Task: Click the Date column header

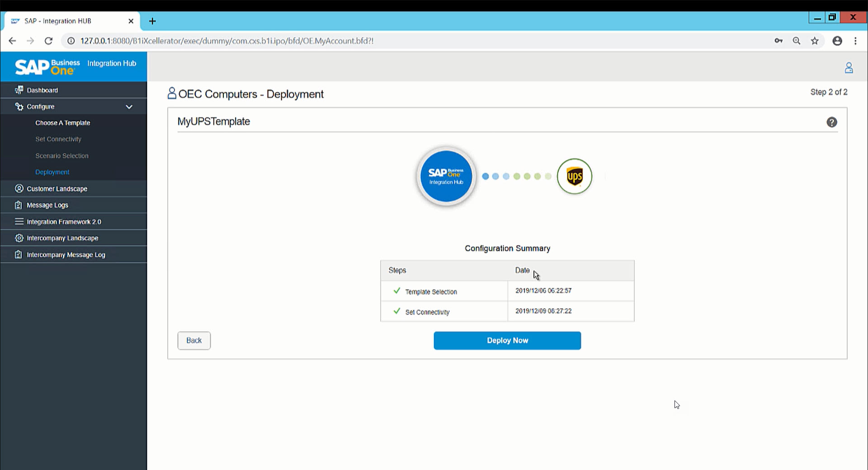Action: [x=522, y=270]
